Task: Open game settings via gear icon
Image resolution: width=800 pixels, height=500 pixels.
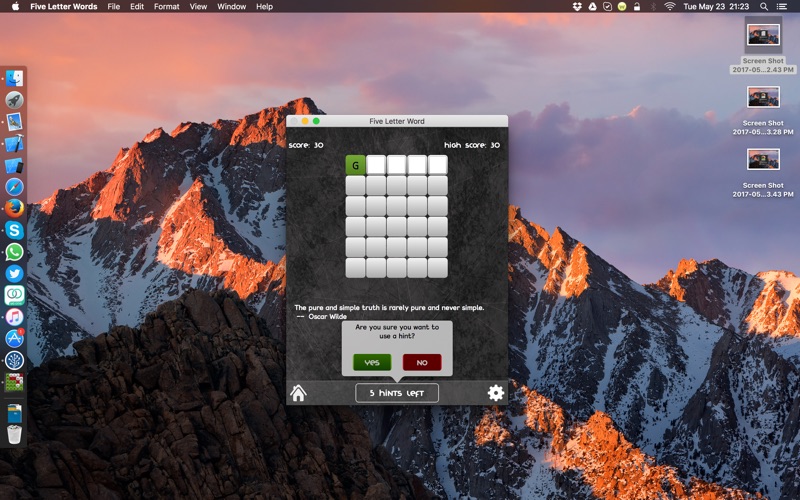Action: point(496,393)
